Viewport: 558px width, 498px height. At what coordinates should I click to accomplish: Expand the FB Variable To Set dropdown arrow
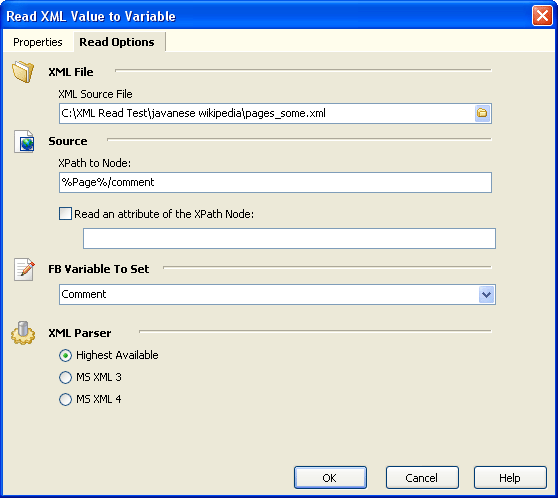pos(486,294)
